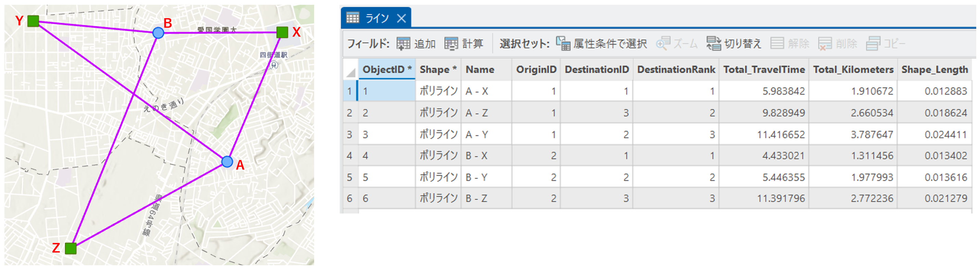Click the Delete selection (削除) icon
The height and width of the screenshot is (269, 980).
[x=825, y=44]
